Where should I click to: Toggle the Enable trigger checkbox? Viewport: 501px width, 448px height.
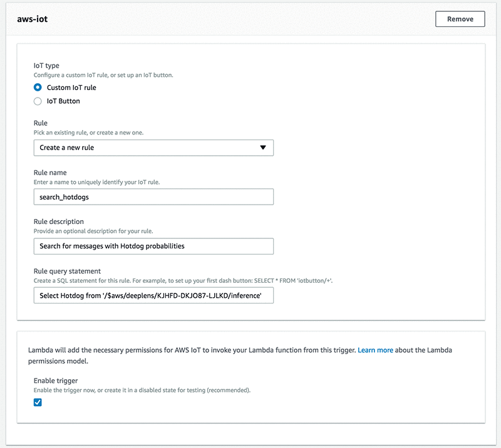38,402
